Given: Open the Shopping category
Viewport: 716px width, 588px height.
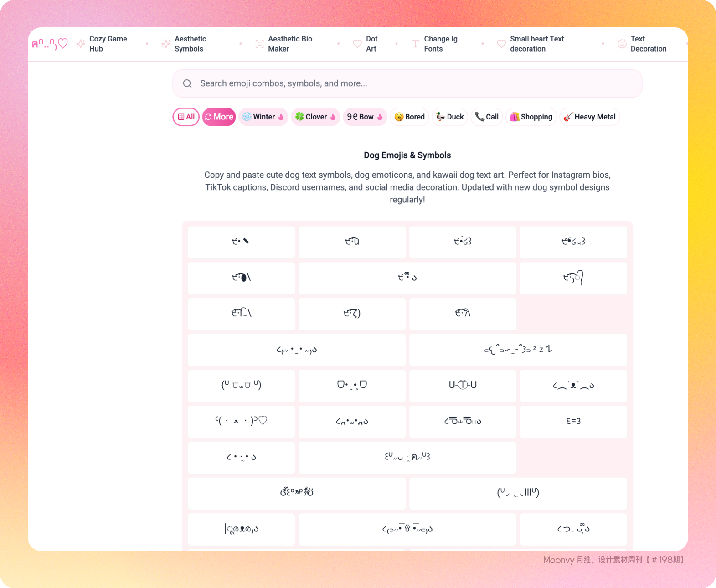Looking at the screenshot, I should tap(531, 117).
